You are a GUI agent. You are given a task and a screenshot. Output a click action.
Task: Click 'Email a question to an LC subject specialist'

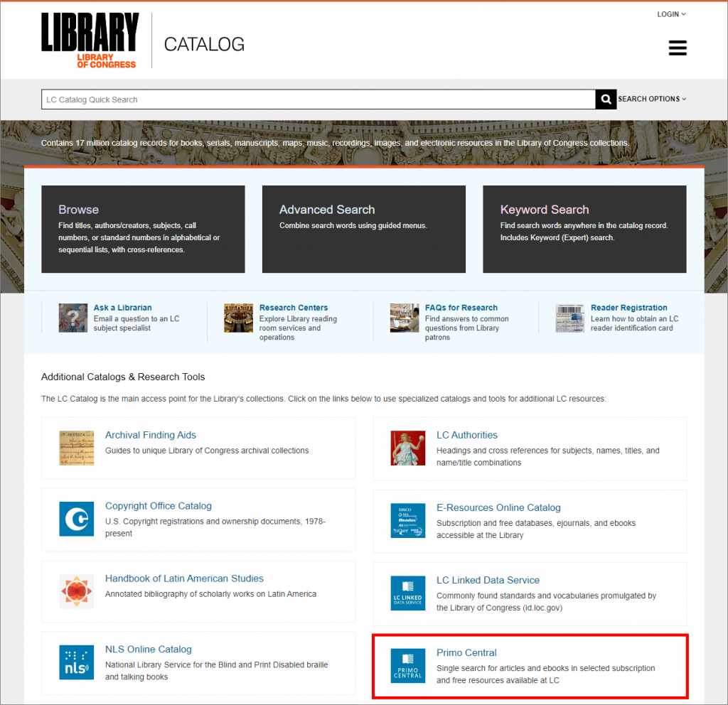click(136, 323)
